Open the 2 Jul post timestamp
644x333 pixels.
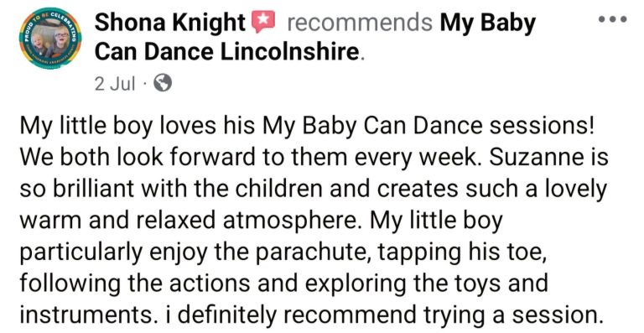(x=115, y=84)
